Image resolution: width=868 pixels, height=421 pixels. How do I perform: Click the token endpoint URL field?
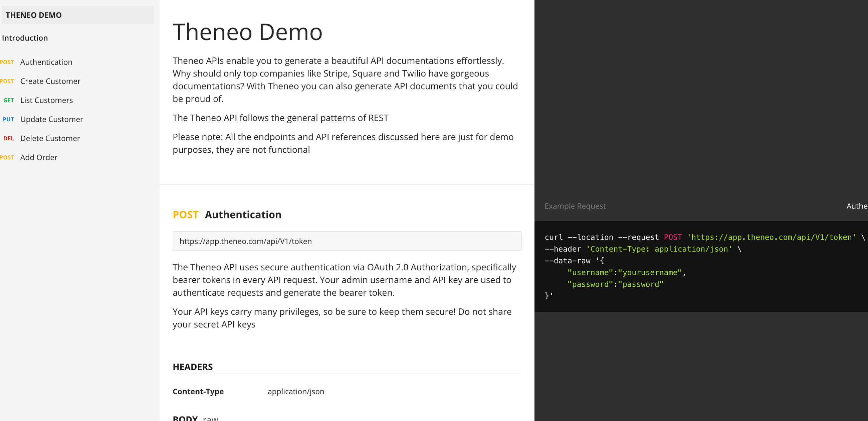(347, 241)
